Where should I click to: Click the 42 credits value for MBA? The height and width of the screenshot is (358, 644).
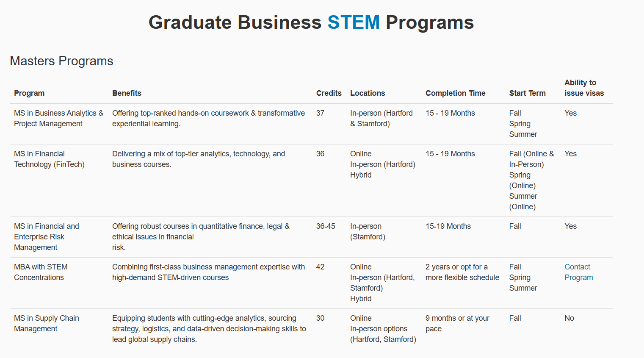(x=320, y=267)
